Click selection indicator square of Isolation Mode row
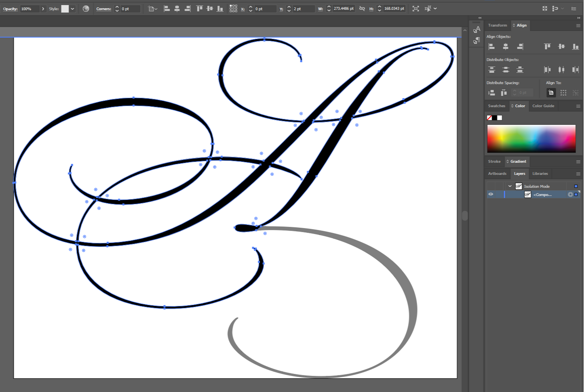584x392 pixels. (576, 186)
